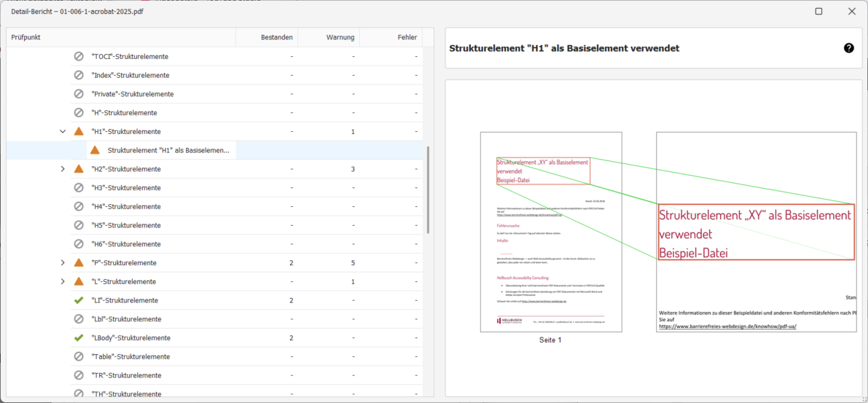Expand the "L"-Strukturelemente node
The image size is (868, 403).
62,281
